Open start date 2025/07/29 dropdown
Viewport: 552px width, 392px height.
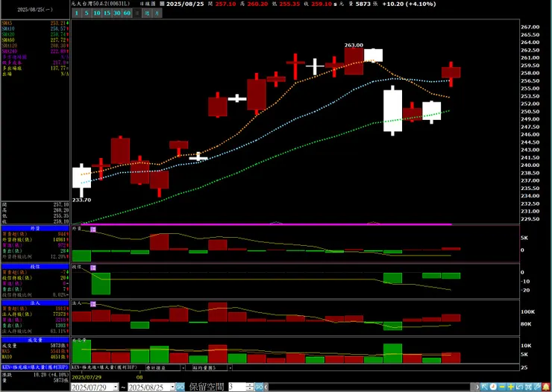coord(116,388)
